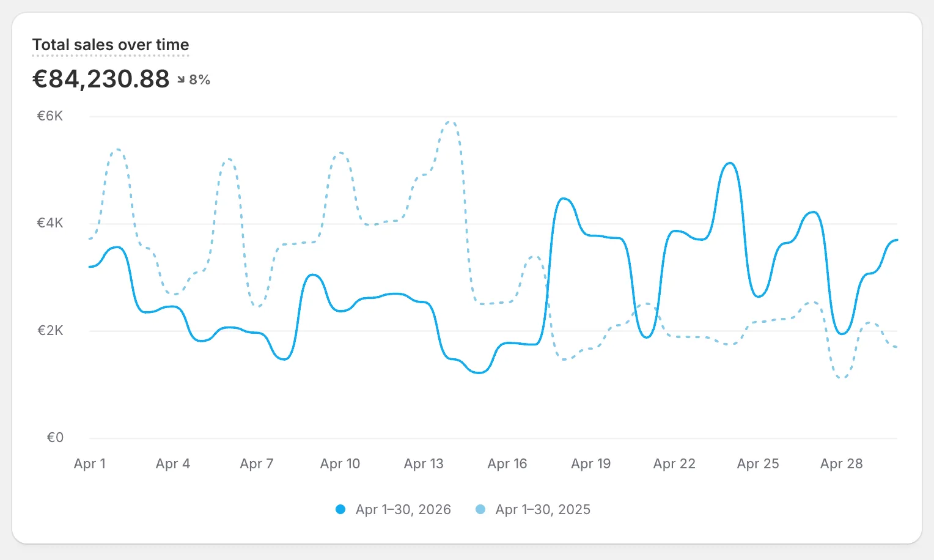Viewport: 934px width, 560px height.
Task: Click the €2K y-axis label
Action: [50, 331]
